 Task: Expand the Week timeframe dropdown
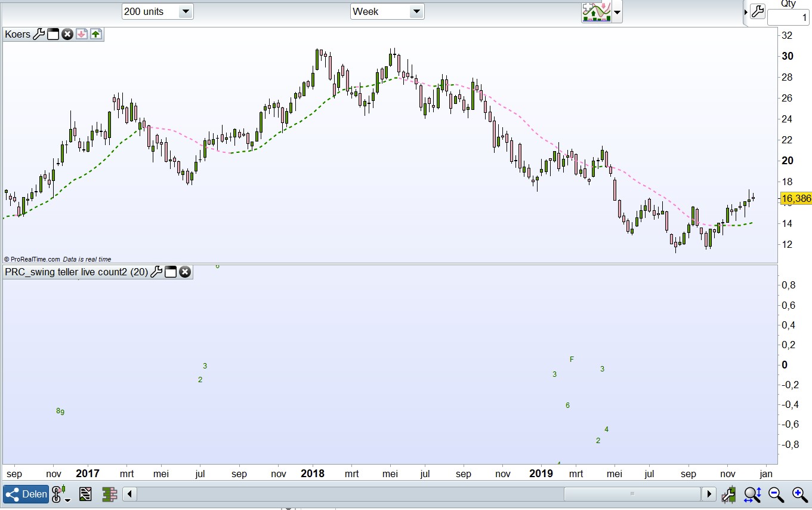click(x=387, y=11)
